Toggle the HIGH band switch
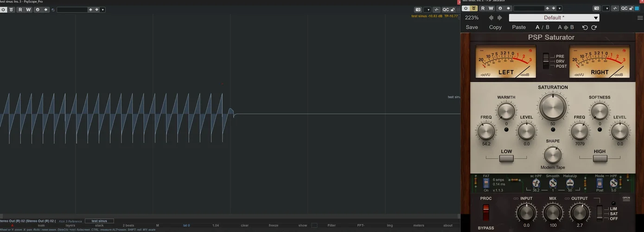644x232 pixels. coord(600,159)
